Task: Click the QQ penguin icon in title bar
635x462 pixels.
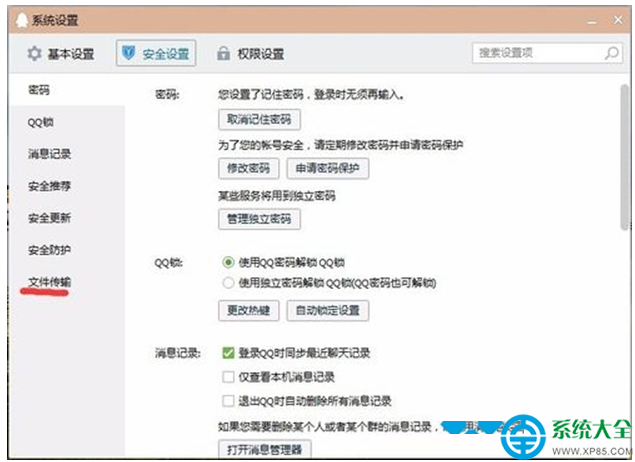Action: [x=21, y=20]
